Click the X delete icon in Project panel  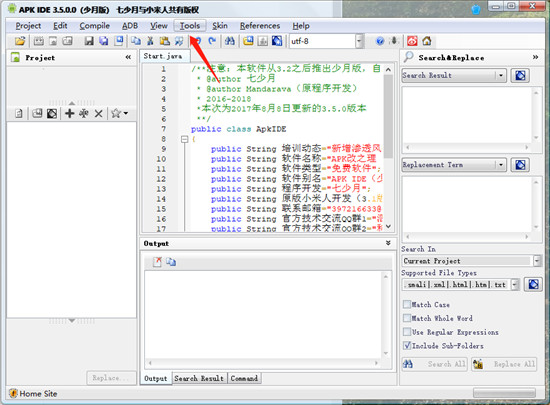pos(99,113)
